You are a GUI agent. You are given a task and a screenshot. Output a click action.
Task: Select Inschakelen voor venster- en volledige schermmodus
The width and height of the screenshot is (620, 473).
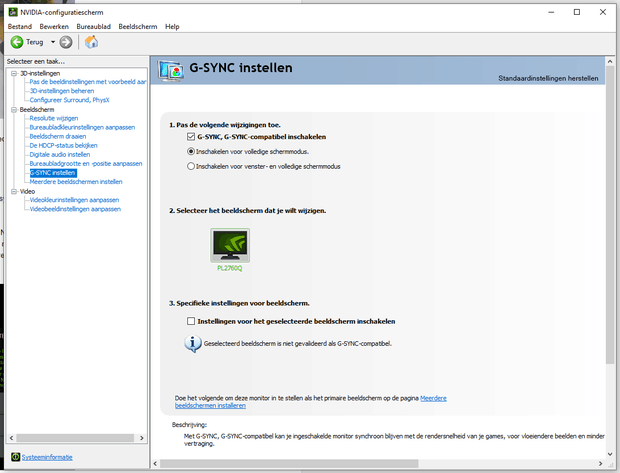click(x=191, y=166)
